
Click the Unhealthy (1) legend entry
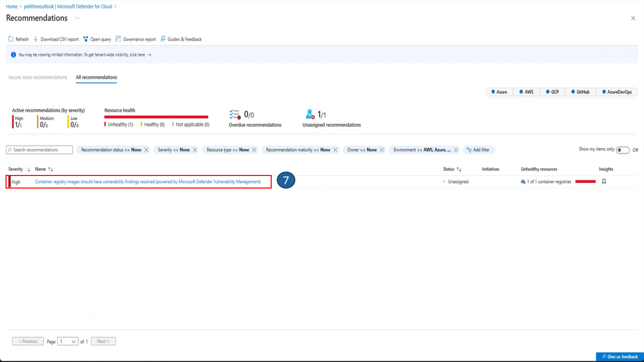click(119, 125)
